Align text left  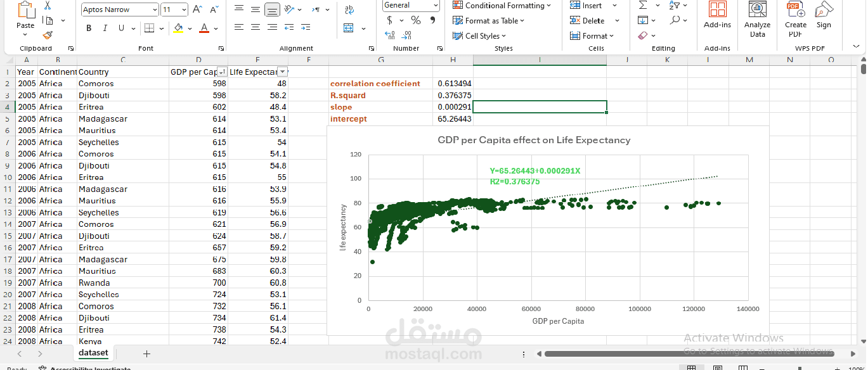click(238, 27)
